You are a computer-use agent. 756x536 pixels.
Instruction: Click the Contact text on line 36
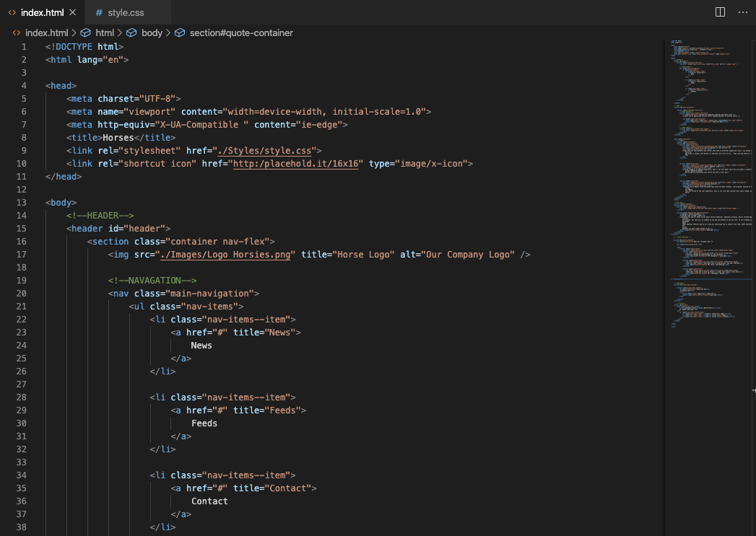pyautogui.click(x=209, y=502)
